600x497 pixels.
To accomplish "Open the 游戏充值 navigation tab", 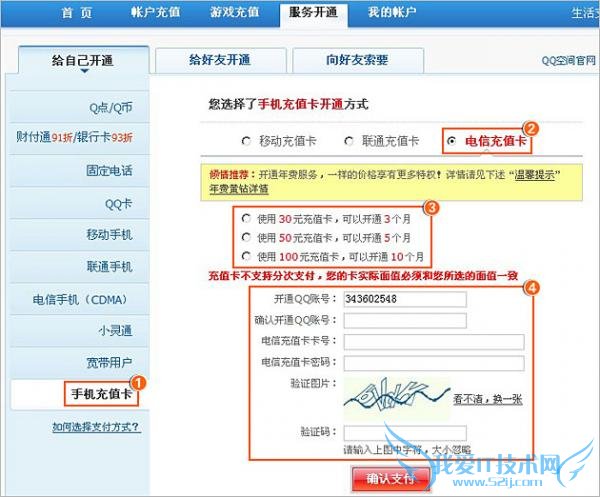I will (234, 12).
